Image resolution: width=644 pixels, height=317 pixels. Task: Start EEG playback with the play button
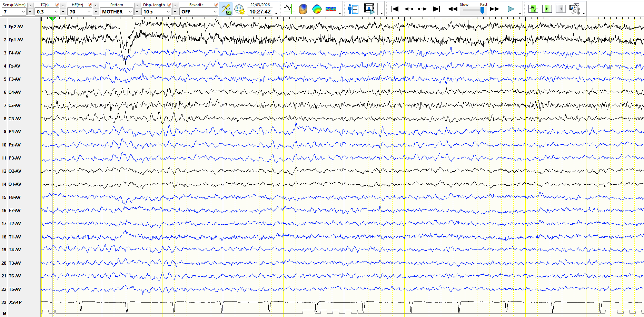(x=511, y=9)
